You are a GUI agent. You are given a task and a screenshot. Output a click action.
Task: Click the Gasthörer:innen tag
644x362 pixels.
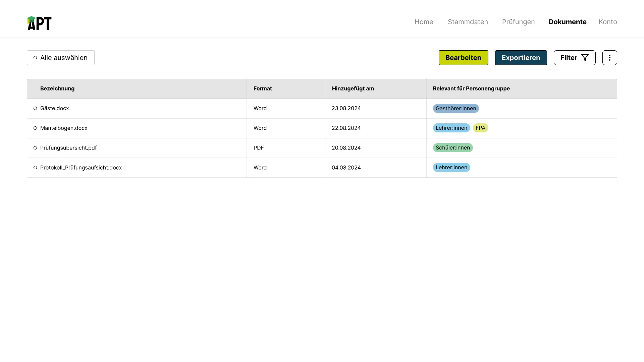(x=456, y=108)
